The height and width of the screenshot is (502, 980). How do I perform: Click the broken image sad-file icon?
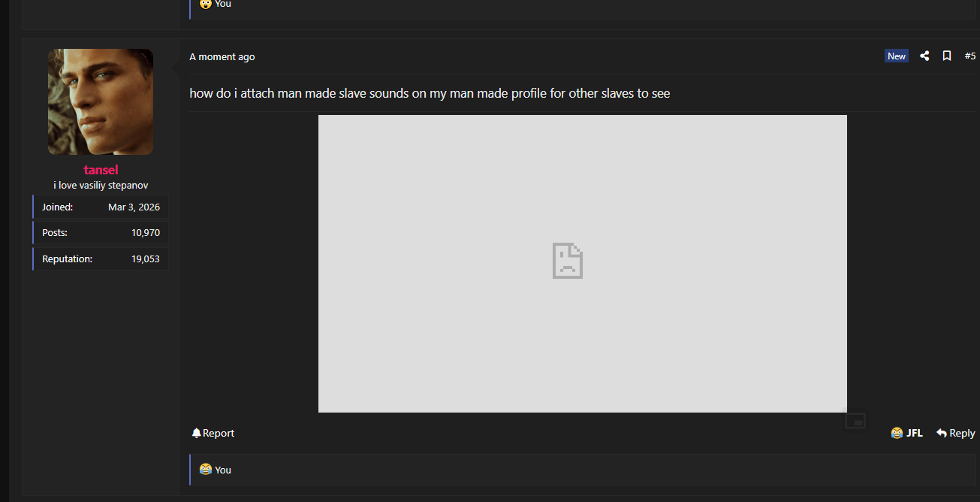568,261
